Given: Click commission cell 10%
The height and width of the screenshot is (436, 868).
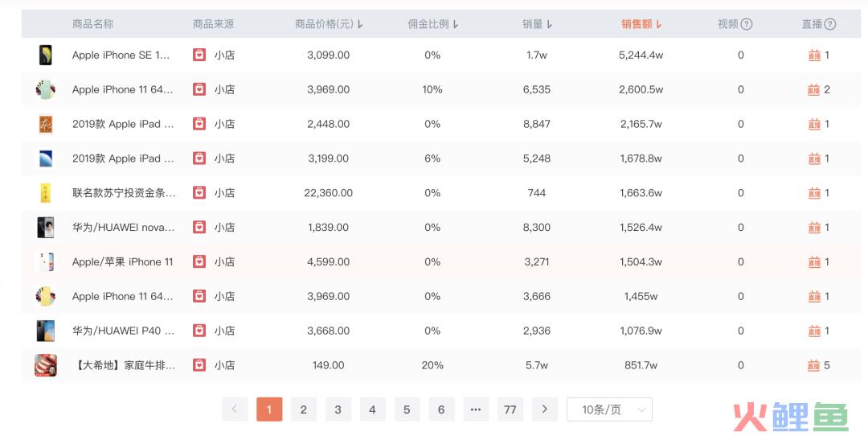Looking at the screenshot, I should [432, 90].
